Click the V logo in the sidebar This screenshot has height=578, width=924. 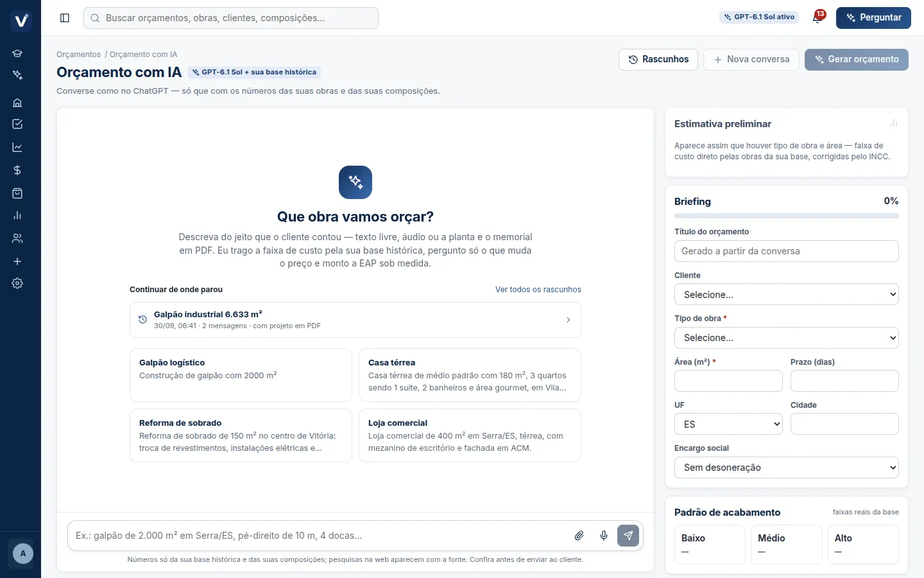[x=21, y=21]
